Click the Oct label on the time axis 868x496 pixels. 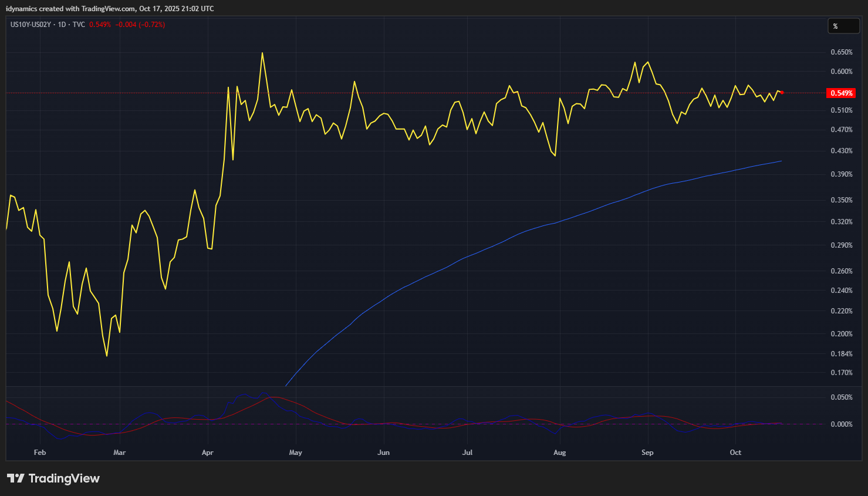[x=735, y=453]
